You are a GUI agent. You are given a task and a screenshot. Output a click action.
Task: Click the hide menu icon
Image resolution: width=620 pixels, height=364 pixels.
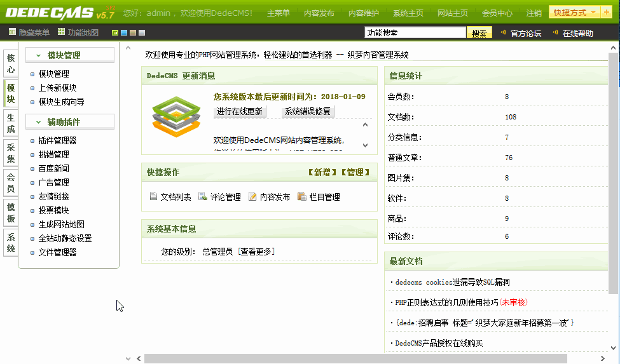click(12, 32)
